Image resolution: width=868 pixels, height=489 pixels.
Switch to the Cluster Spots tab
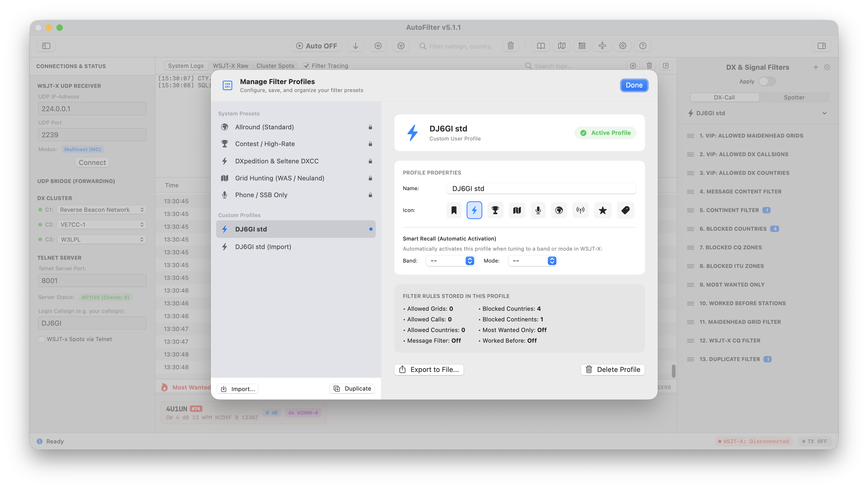[x=275, y=66]
